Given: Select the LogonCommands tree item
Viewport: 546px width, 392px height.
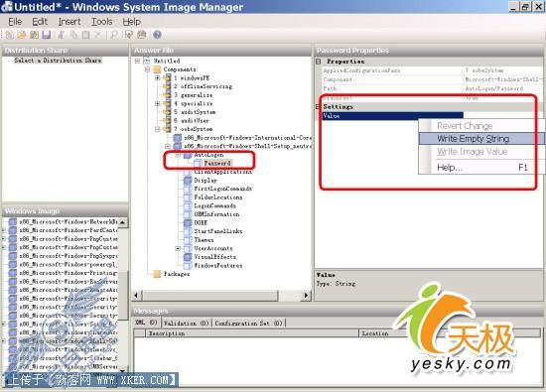Looking at the screenshot, I should [x=214, y=205].
